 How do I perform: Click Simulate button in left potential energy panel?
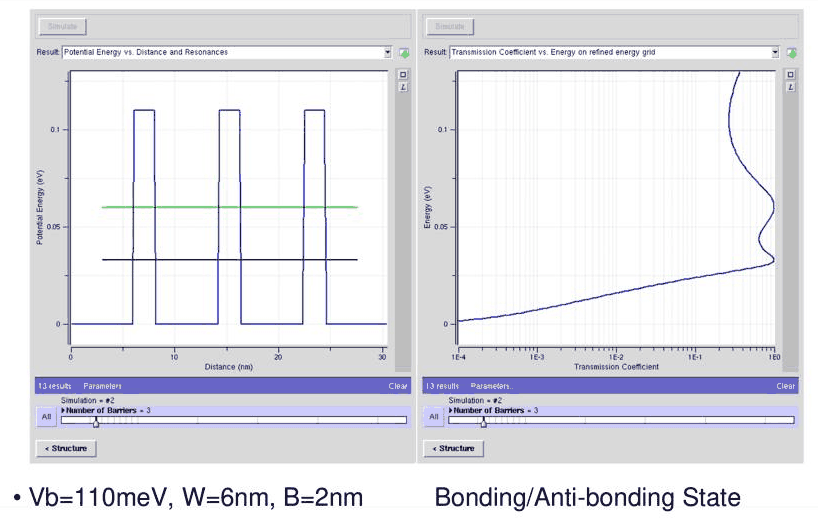tap(63, 26)
